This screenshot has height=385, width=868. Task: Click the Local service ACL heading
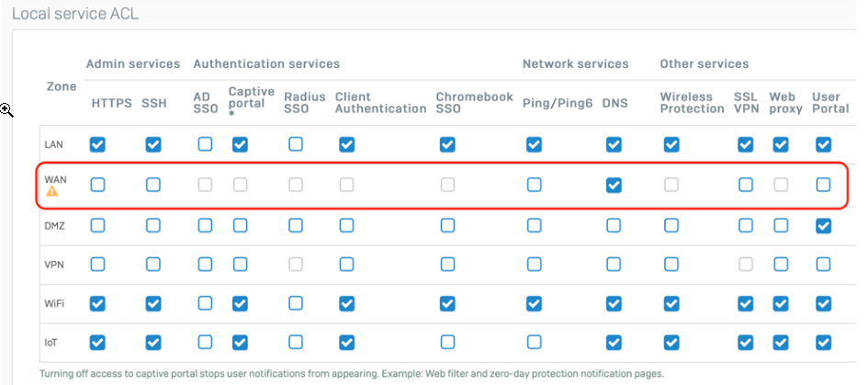(75, 13)
